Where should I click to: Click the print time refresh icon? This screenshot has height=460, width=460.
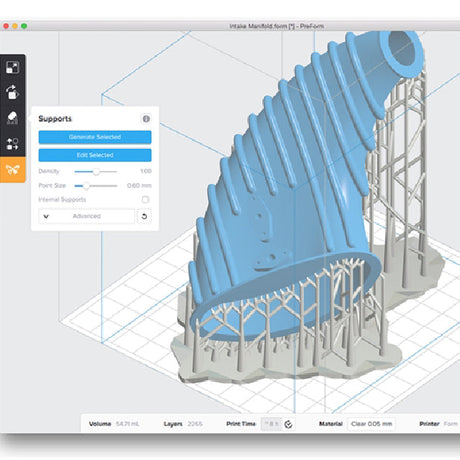coord(289,424)
